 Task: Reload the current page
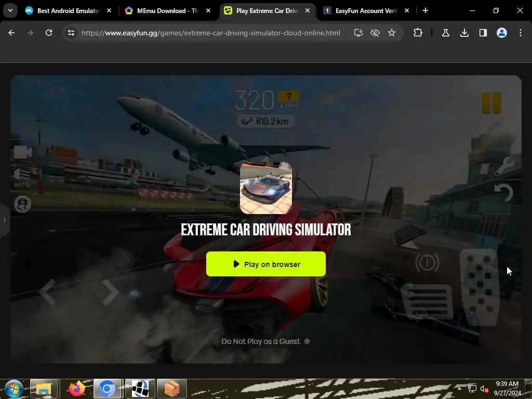49,33
